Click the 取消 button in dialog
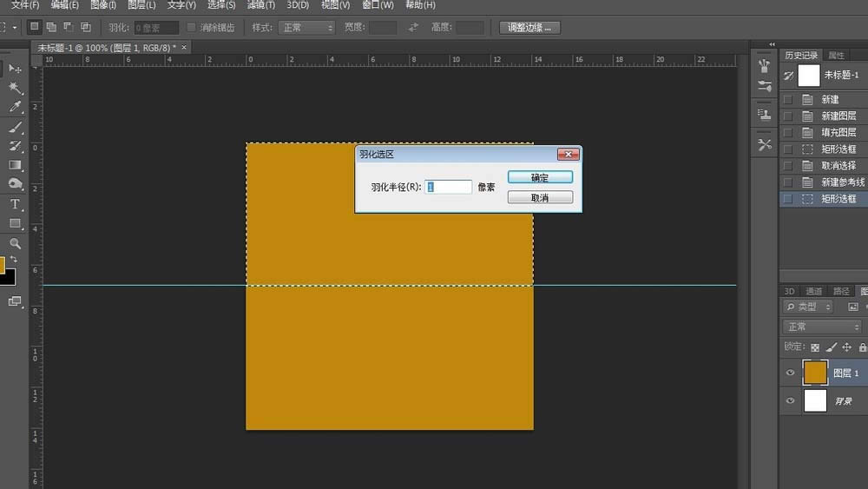This screenshot has height=489, width=868. coord(539,197)
